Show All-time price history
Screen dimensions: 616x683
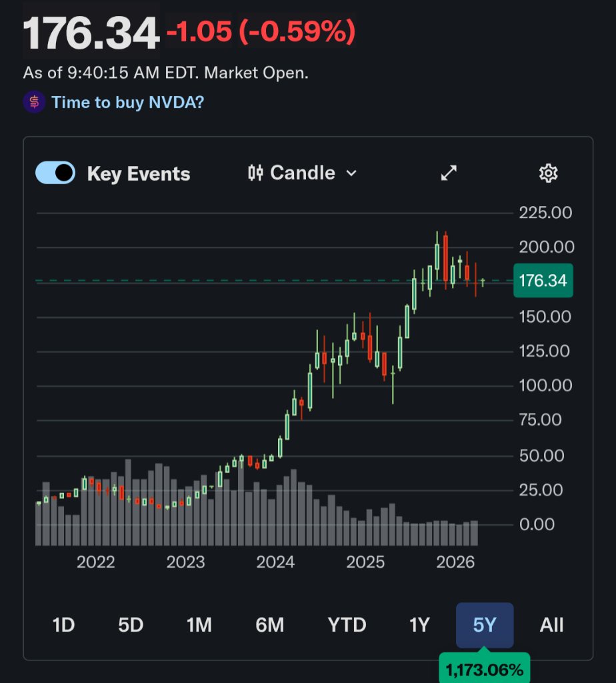[x=551, y=625]
